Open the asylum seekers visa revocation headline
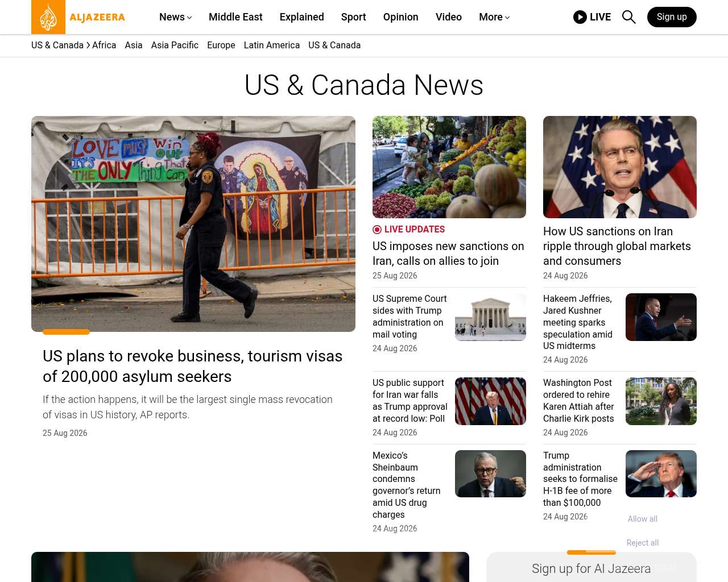 pos(193,366)
